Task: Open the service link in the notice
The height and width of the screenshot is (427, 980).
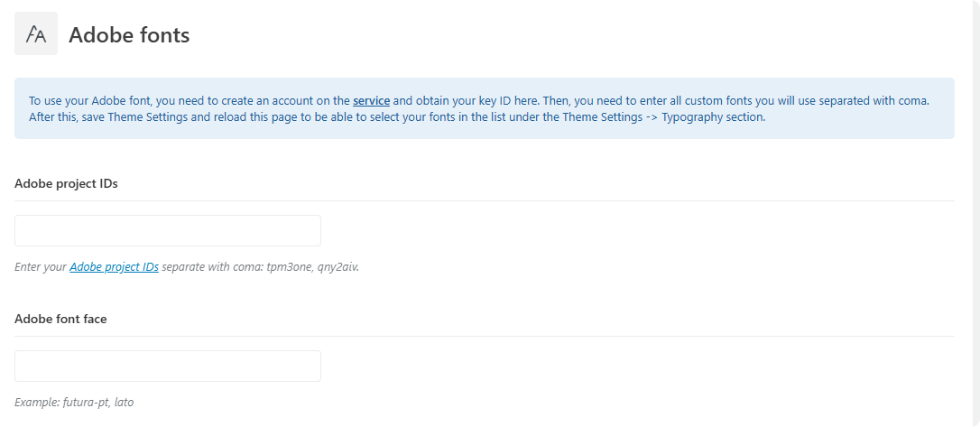Action: (x=371, y=100)
